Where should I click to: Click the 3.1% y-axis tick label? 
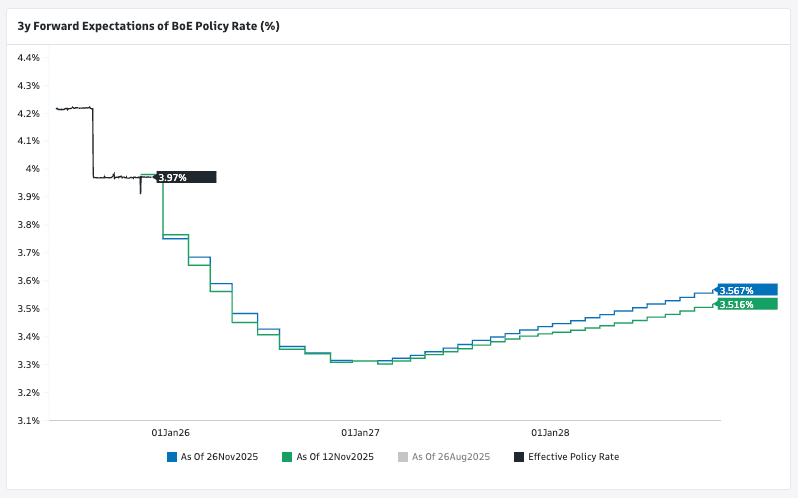pyautogui.click(x=27, y=420)
